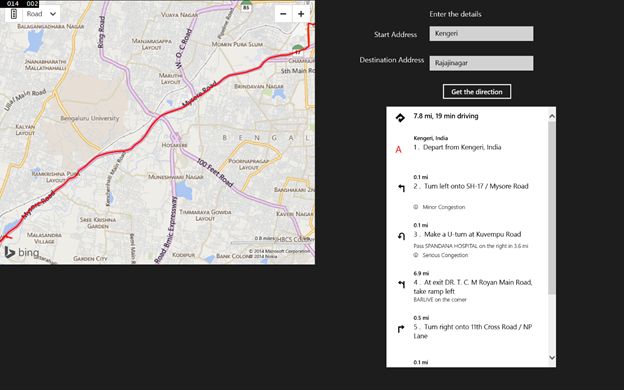Click the BARLIVE on the corner hint

(440, 300)
